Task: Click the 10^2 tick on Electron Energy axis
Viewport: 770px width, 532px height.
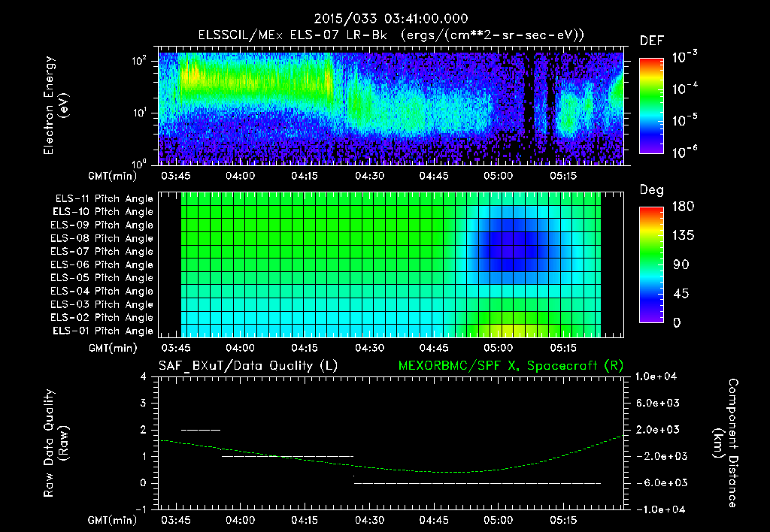Action: click(x=139, y=62)
